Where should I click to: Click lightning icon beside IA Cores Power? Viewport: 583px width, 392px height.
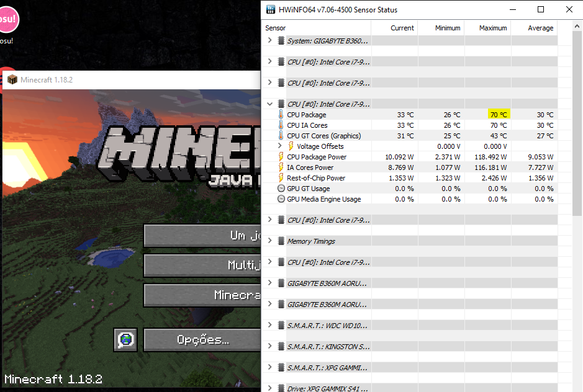(281, 167)
